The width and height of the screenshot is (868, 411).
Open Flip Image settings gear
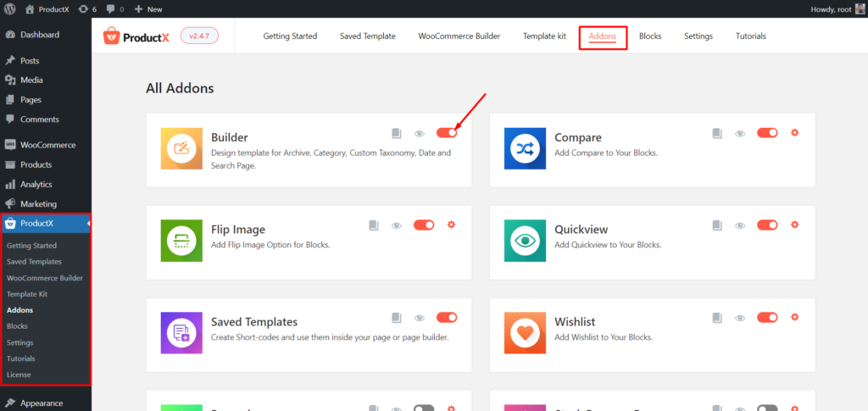(451, 225)
